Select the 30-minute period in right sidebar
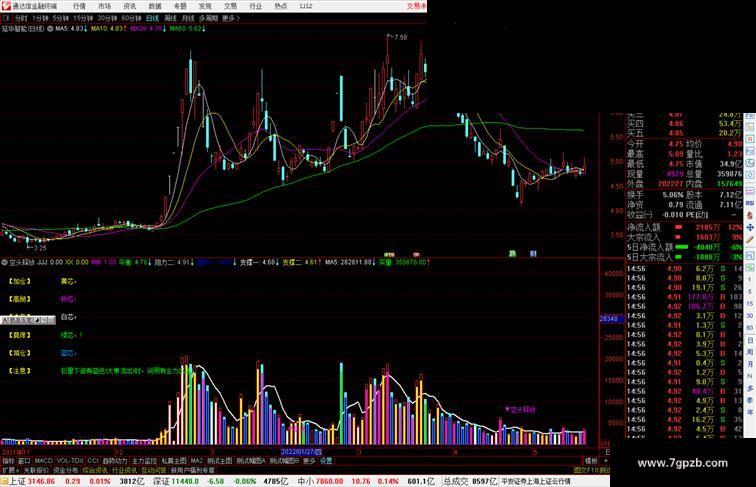 point(750,316)
